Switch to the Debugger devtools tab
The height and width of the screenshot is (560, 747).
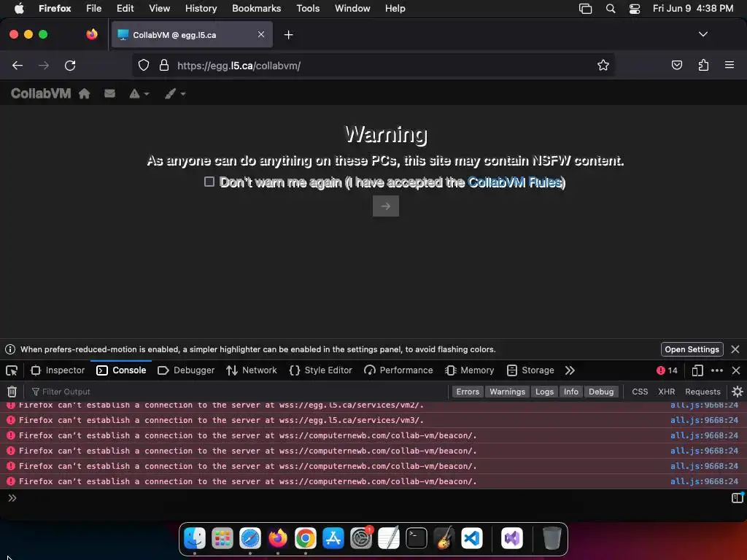(186, 370)
